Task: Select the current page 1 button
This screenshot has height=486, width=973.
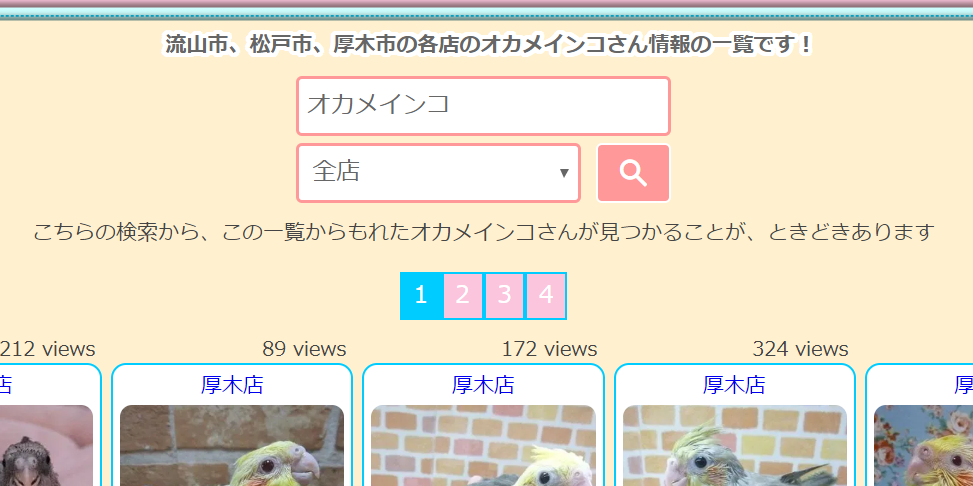Action: point(421,295)
